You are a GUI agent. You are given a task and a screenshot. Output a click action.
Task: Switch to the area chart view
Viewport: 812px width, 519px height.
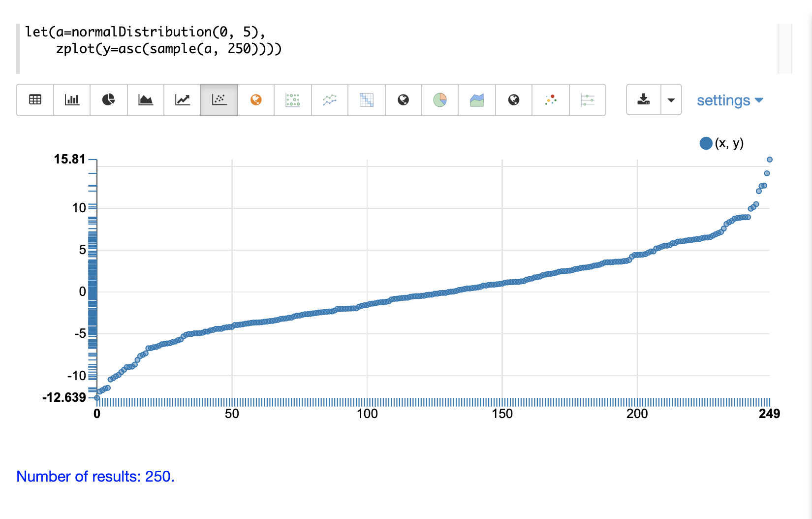[146, 100]
